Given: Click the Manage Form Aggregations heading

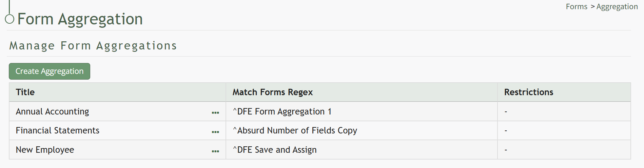Looking at the screenshot, I should 93,46.
